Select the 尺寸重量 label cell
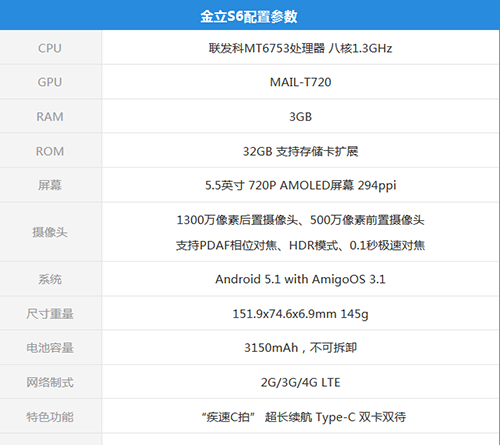 50,313
